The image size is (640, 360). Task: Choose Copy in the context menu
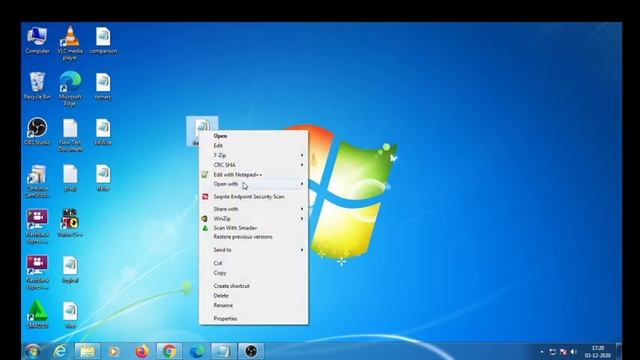coord(253,273)
